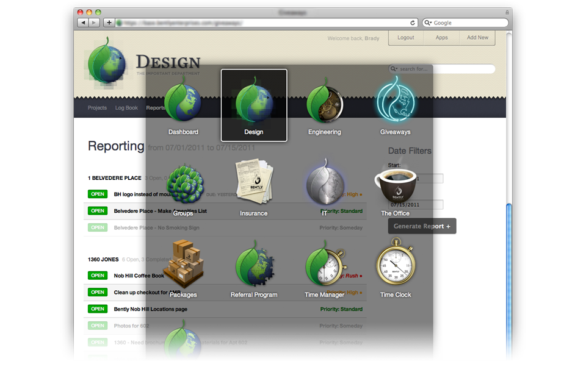Image resolution: width=586 pixels, height=392 pixels.
Task: Open the Projects nav tab
Action: pos(97,108)
